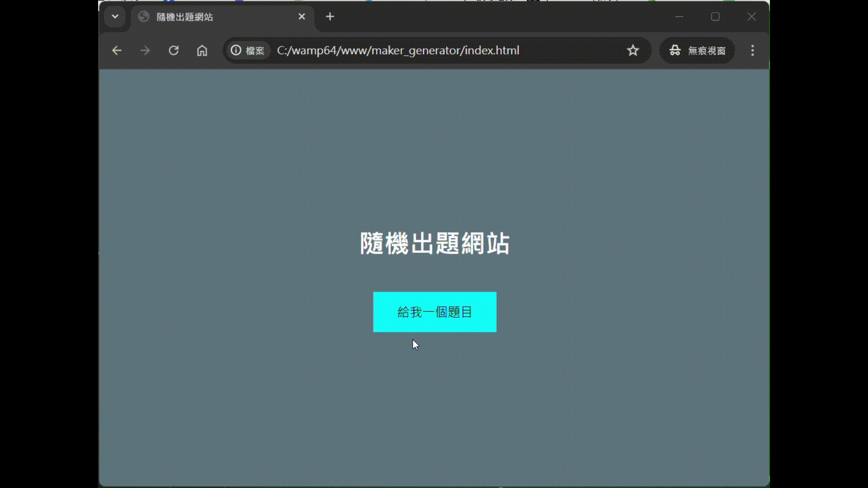Click the 隨機出題網站 page heading
The height and width of the screenshot is (488, 868).
click(x=434, y=244)
